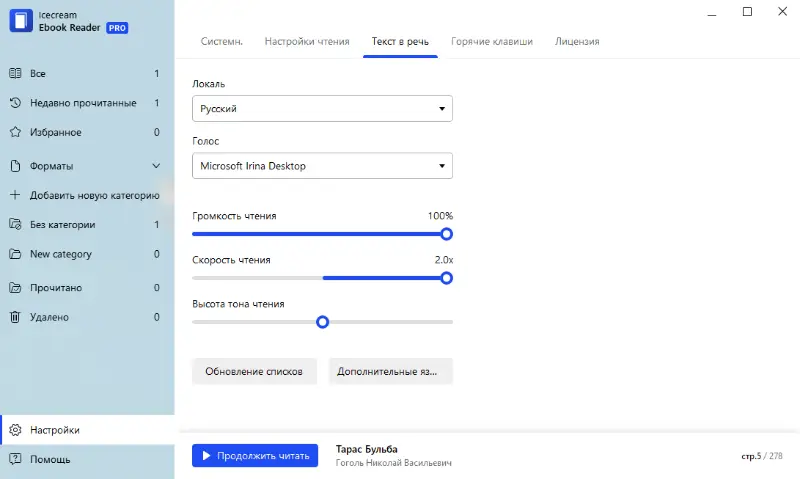Screen dimensions: 800x479
Task: Click the star icon next to Избранное
Action: (x=15, y=132)
